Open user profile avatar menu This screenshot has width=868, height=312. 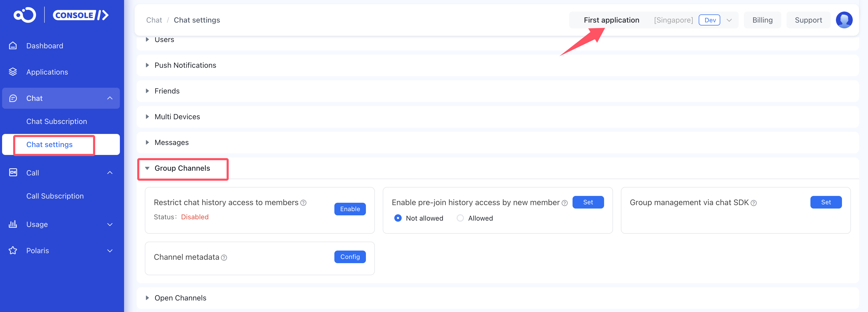tap(844, 20)
